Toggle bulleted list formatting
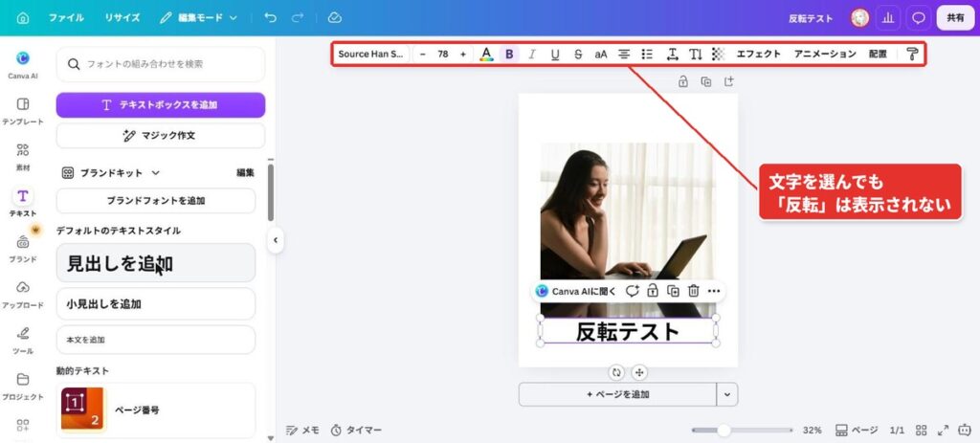 coord(648,55)
